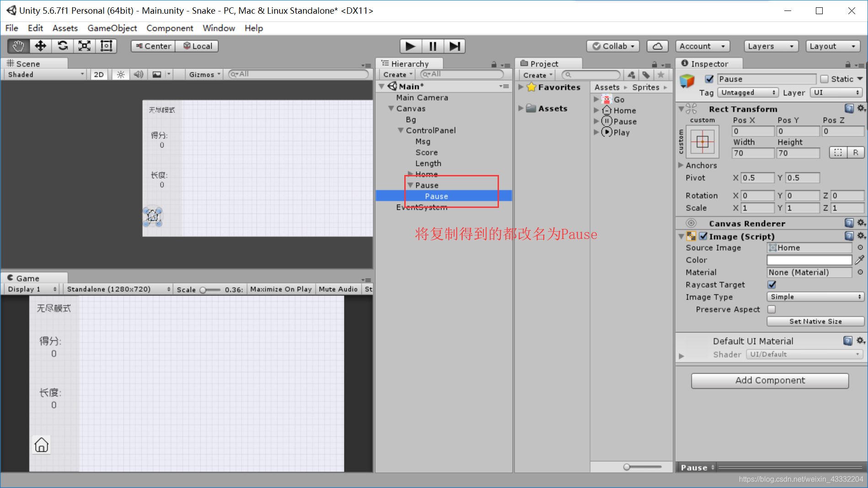This screenshot has width=868, height=488.
Task: Click Source Image object picker circle
Action: coord(860,248)
